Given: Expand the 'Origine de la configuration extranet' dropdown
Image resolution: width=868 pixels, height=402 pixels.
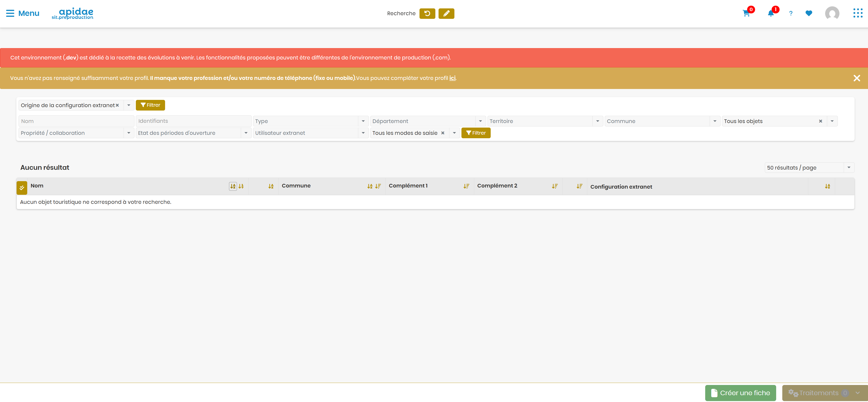Looking at the screenshot, I should point(129,105).
